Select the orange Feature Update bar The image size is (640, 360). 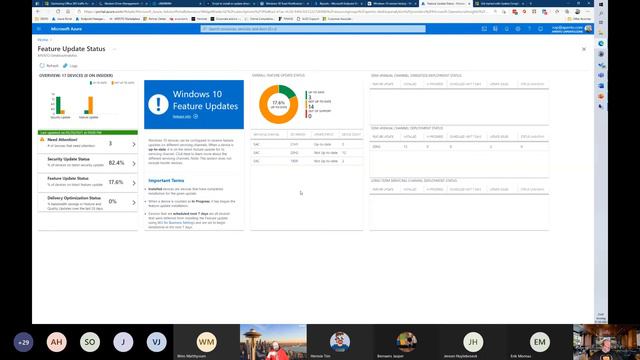coord(91,105)
